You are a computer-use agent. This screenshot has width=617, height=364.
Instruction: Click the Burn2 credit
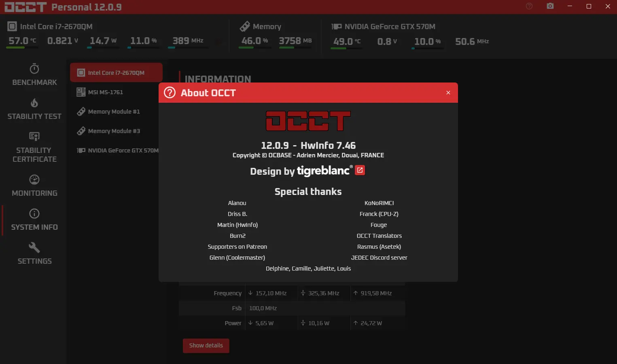pyautogui.click(x=237, y=236)
